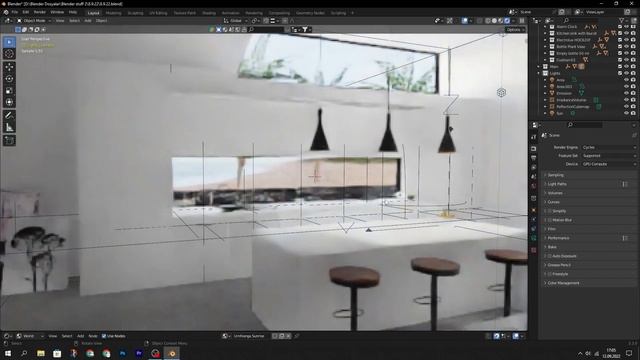Click the properties search field
The image size is (640, 360).
[584, 125]
